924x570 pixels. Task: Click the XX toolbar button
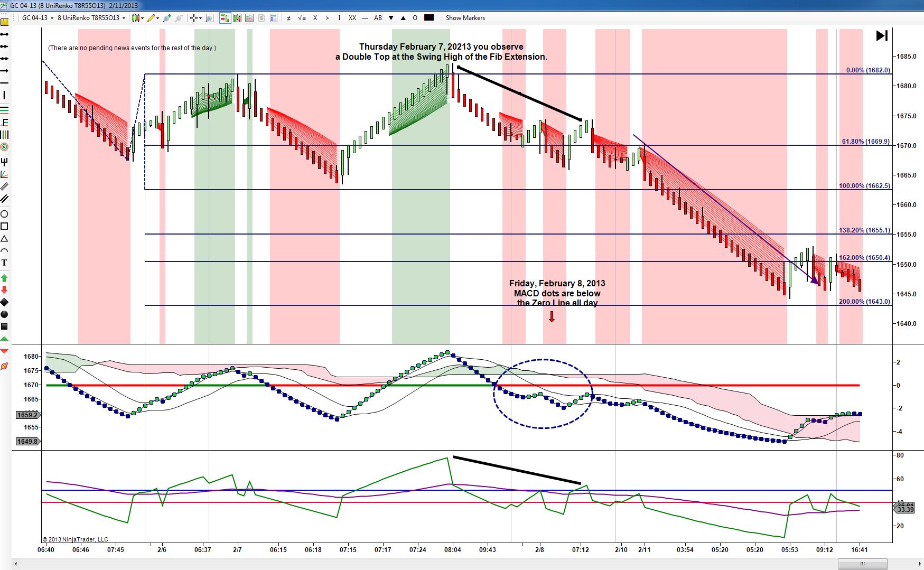click(x=352, y=18)
